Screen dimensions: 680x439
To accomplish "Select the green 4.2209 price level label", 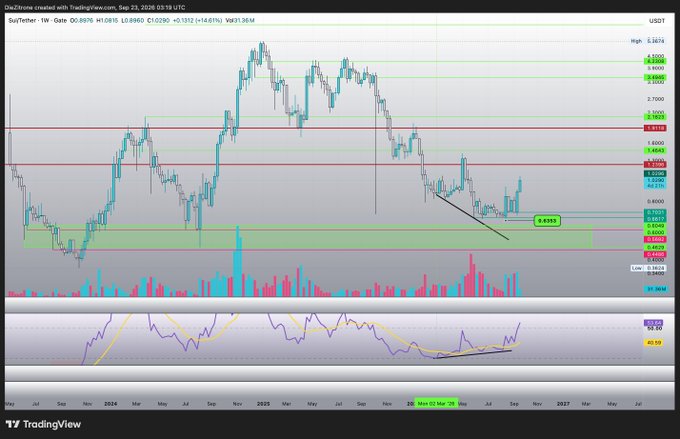I will pos(655,62).
